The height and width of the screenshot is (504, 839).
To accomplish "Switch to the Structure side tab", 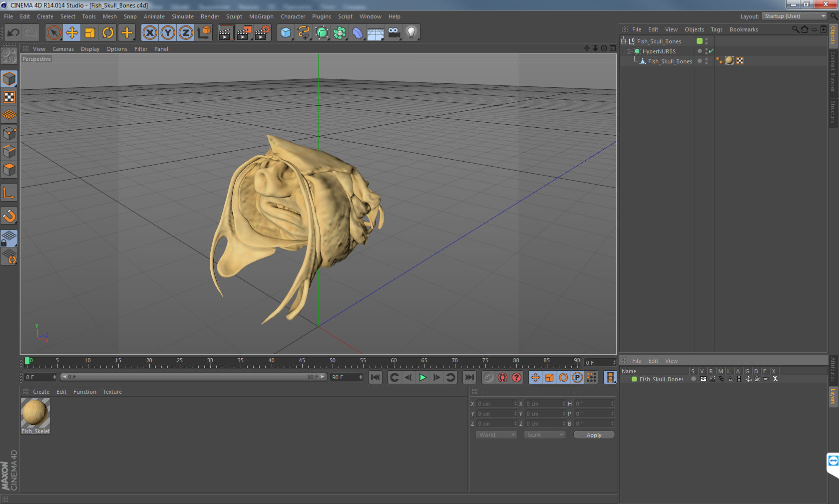I will (833, 112).
